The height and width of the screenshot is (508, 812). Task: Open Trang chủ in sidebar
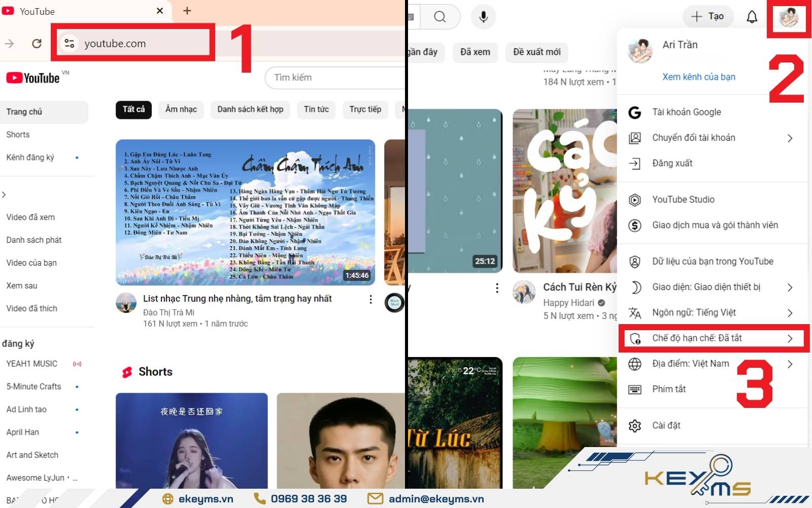coord(44,112)
